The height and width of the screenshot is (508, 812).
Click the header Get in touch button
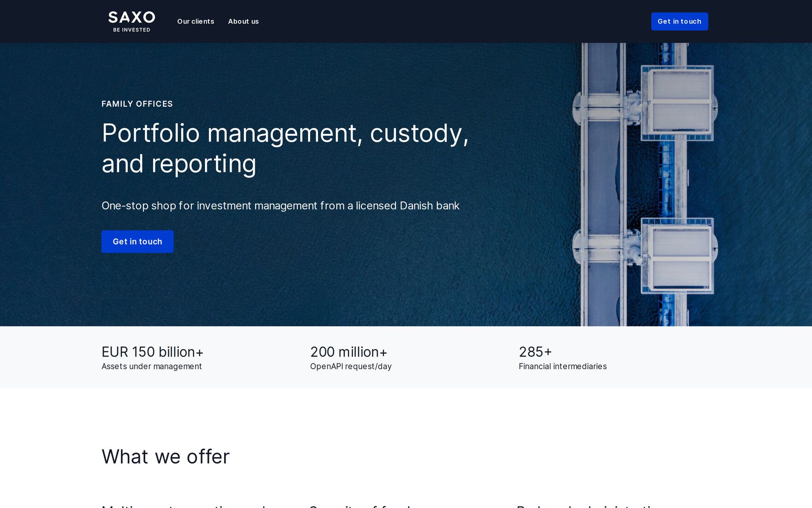679,21
